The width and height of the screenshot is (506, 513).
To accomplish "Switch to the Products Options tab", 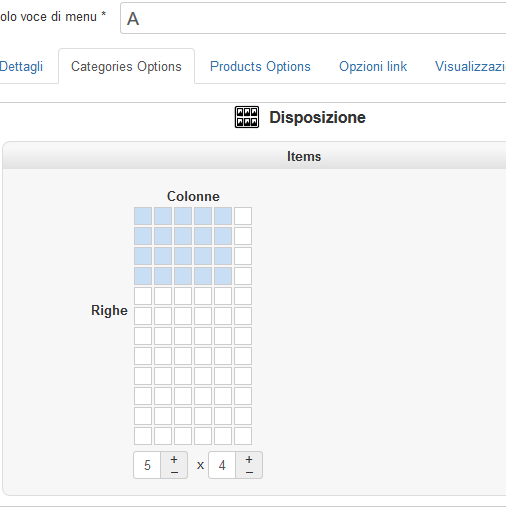I will [260, 66].
